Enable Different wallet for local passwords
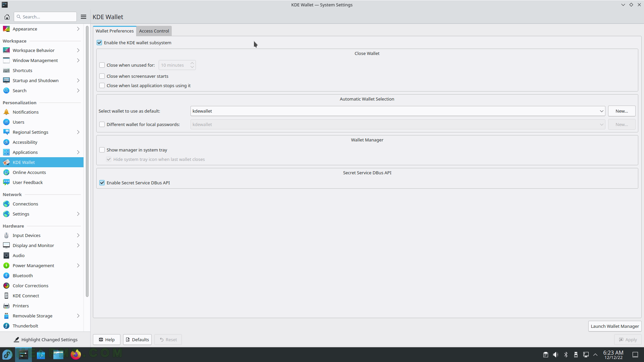This screenshot has height=362, width=644. point(102,124)
